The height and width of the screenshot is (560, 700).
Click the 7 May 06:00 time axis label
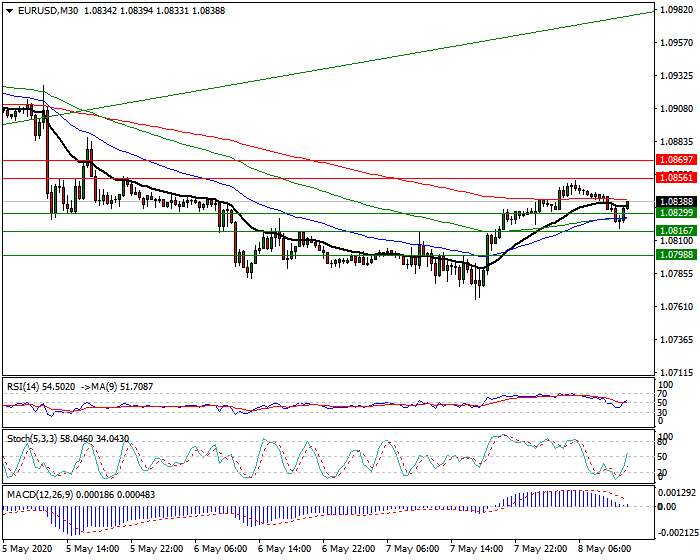tap(412, 549)
